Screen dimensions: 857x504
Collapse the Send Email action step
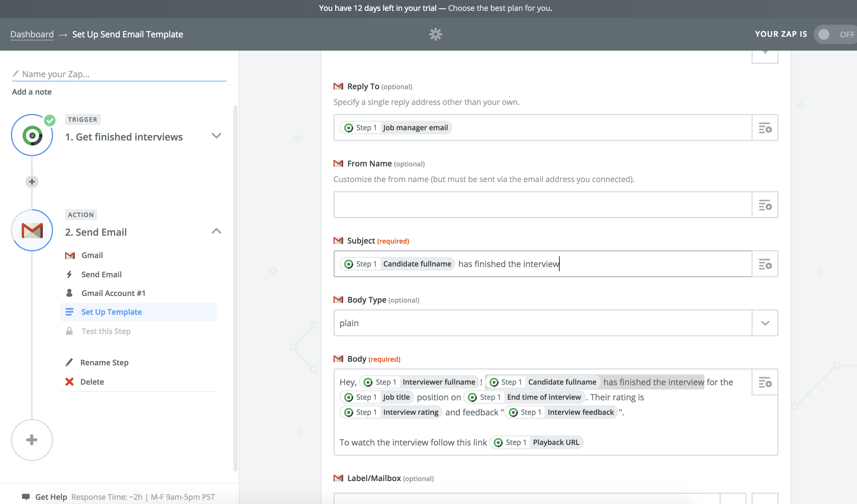[x=216, y=232]
